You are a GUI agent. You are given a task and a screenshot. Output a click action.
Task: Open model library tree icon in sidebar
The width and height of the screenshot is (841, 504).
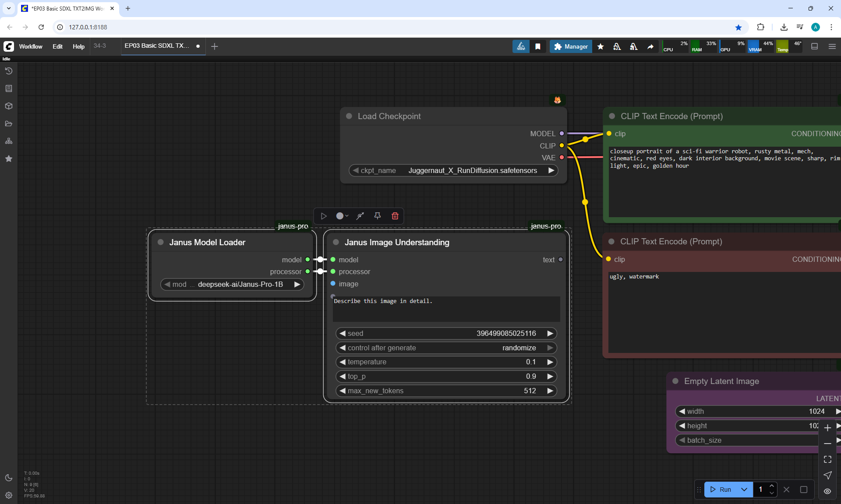coord(8,141)
